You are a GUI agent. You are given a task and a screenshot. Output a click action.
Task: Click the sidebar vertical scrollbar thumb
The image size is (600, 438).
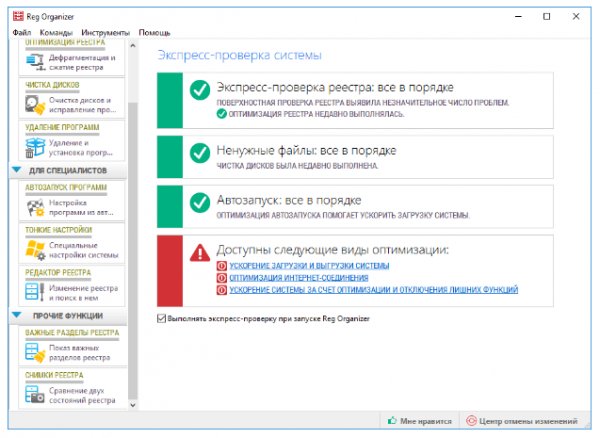[x=133, y=251]
